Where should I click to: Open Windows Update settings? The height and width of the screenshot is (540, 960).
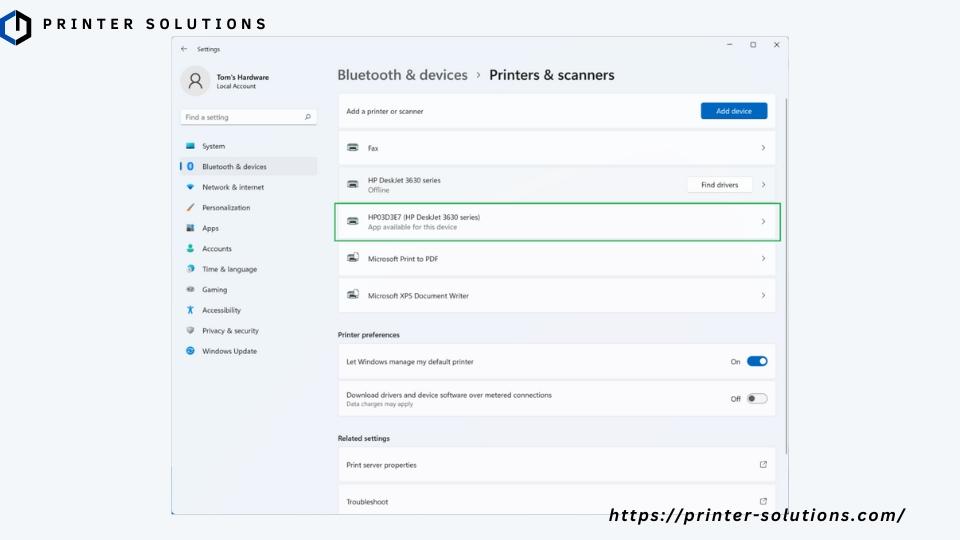point(249,351)
